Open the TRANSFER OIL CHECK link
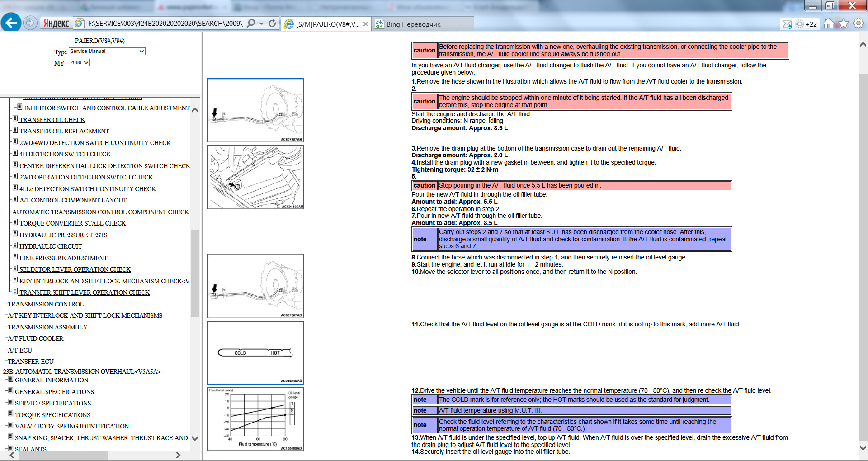The width and height of the screenshot is (868, 461). pyautogui.click(x=52, y=120)
